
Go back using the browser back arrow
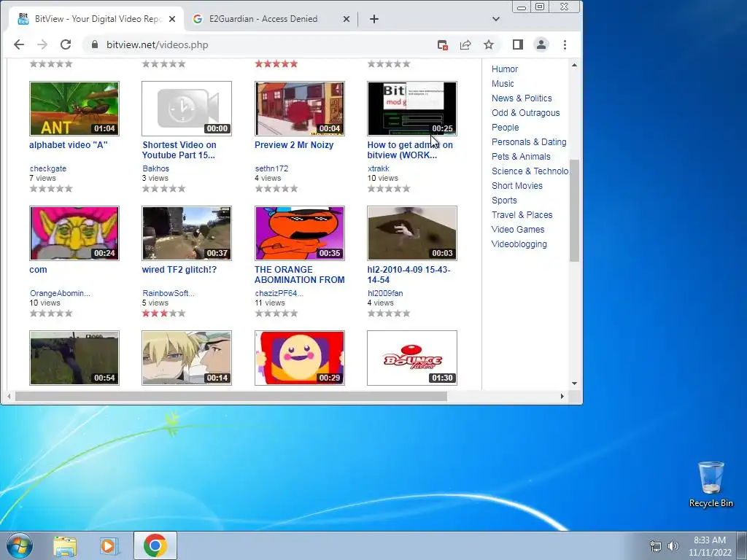(x=19, y=44)
